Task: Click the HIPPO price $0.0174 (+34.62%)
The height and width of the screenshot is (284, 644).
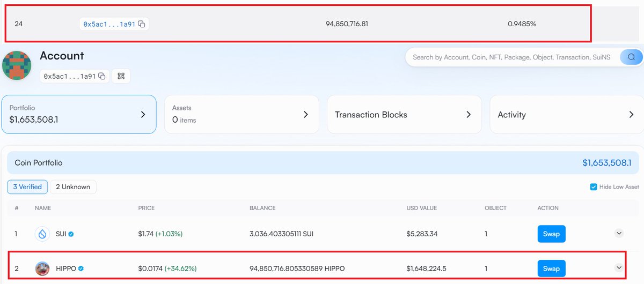Action: click(167, 268)
